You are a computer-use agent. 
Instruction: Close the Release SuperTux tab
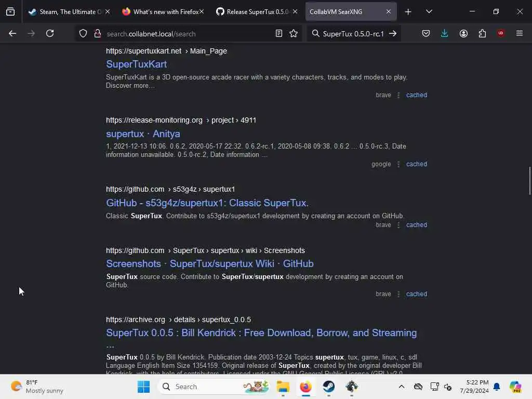(295, 12)
